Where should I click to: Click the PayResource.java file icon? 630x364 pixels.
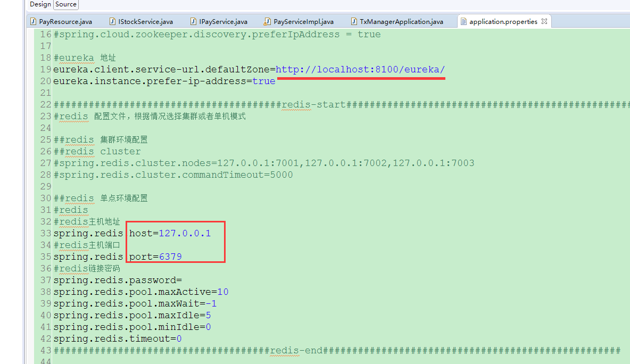point(33,22)
